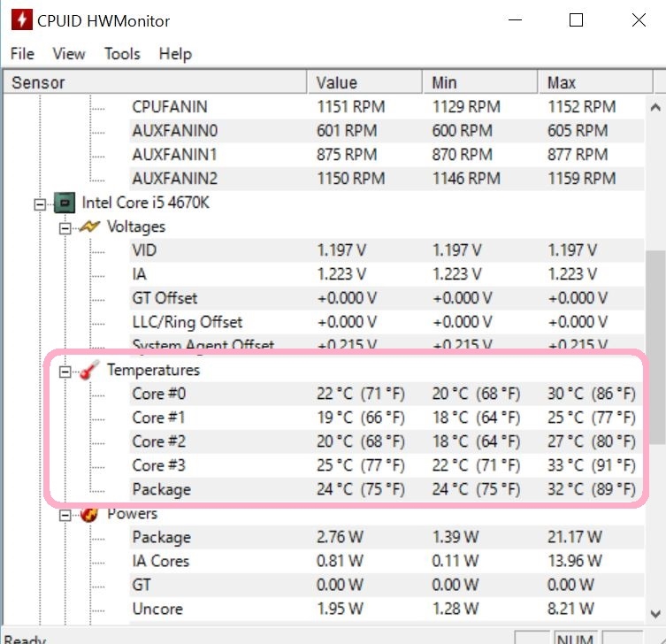Click the Sensor column header
The image size is (666, 644).
pos(155,82)
